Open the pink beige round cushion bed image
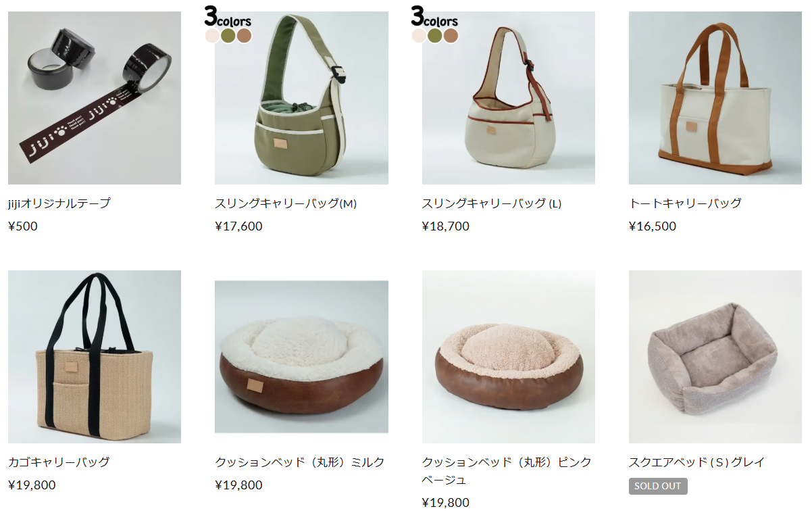The image size is (812, 515). point(509,357)
